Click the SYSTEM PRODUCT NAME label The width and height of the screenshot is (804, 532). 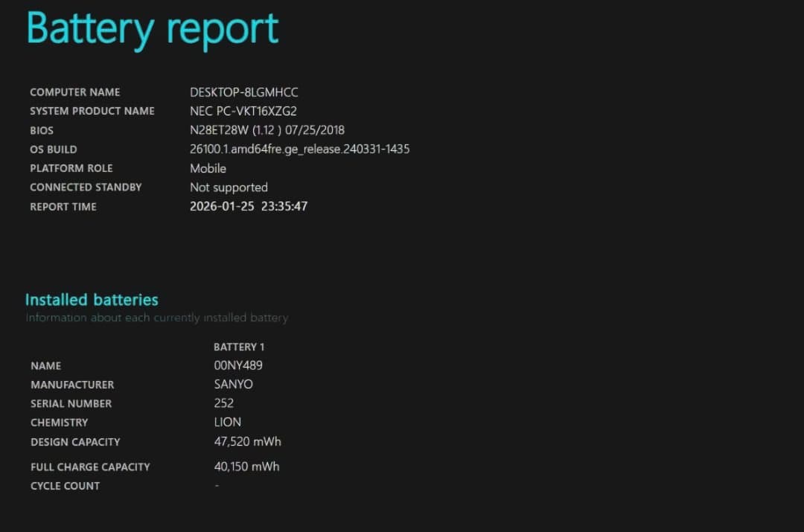point(92,111)
